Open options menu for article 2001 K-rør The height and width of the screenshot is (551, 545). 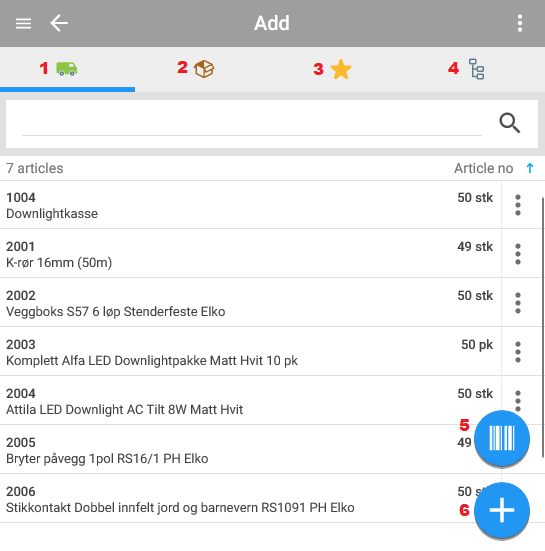(x=518, y=254)
